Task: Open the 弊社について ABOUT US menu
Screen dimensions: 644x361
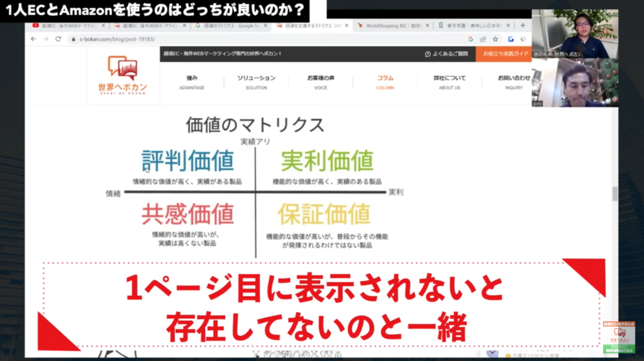Action: coord(450,82)
